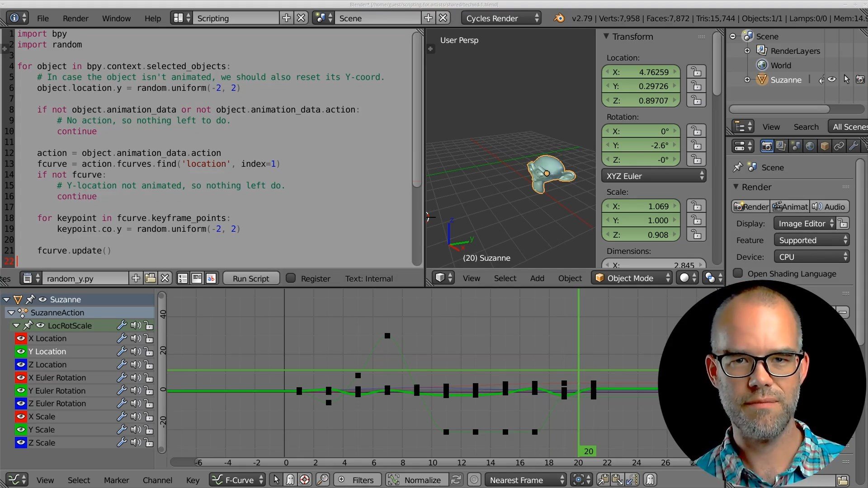868x488 pixels.
Task: Open the XYZ Euler rotation mode dropdown
Action: [x=654, y=176]
